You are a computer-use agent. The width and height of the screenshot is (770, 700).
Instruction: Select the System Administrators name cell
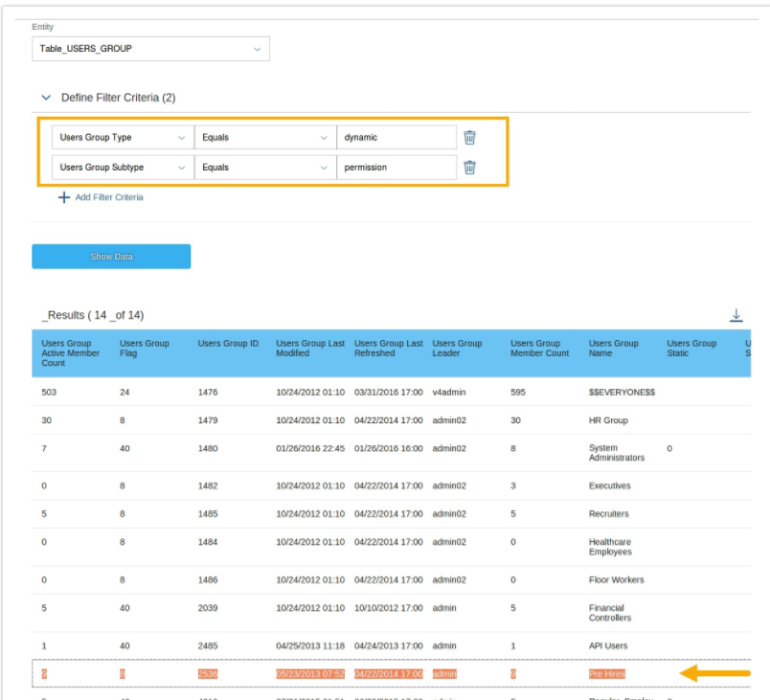(x=617, y=453)
